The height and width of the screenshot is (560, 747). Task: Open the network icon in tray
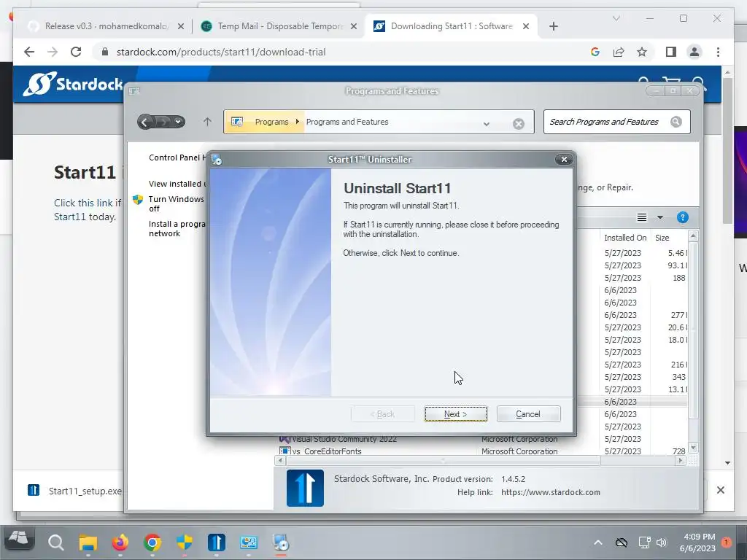644,542
